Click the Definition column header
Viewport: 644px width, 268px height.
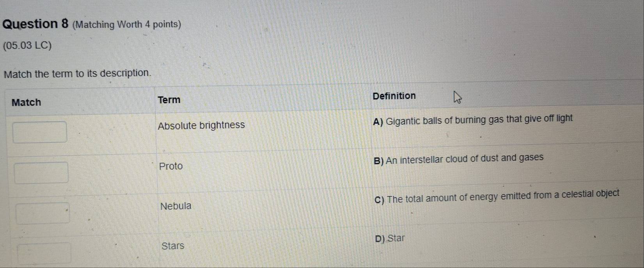click(x=394, y=96)
